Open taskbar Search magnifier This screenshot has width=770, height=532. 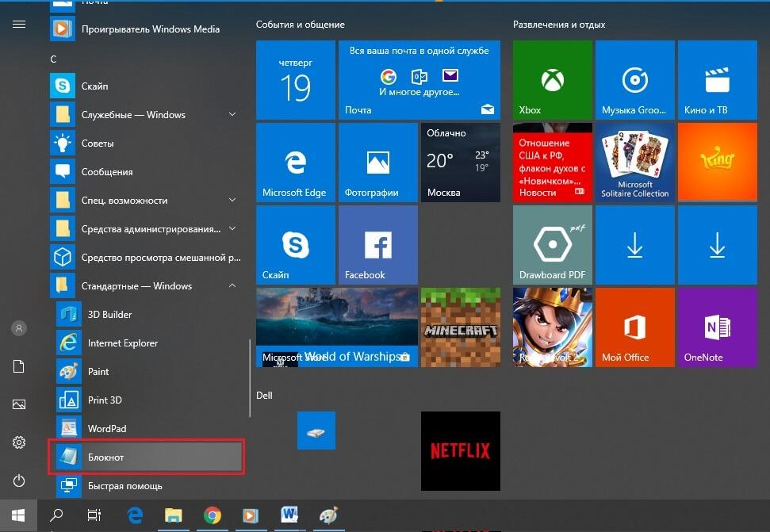coord(56,515)
